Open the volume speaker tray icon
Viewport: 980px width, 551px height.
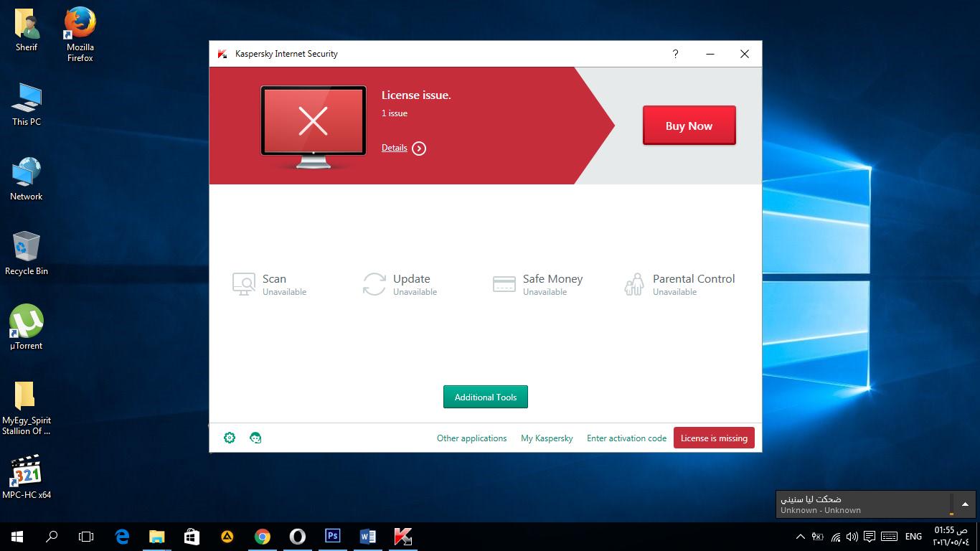coord(852,537)
